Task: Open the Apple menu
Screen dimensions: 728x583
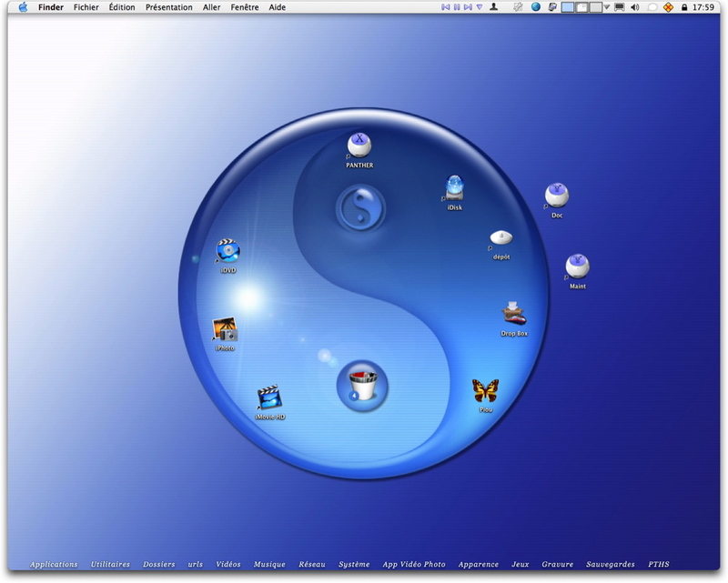Action: (23, 7)
